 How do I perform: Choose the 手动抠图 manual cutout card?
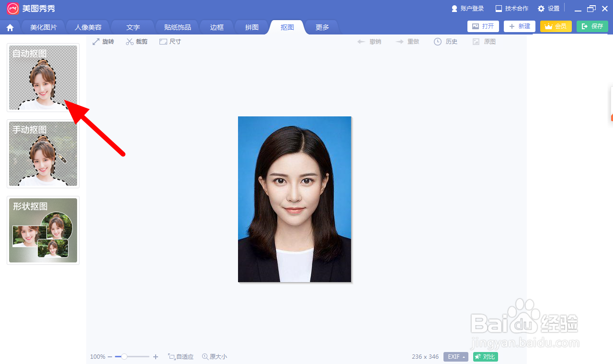click(43, 154)
